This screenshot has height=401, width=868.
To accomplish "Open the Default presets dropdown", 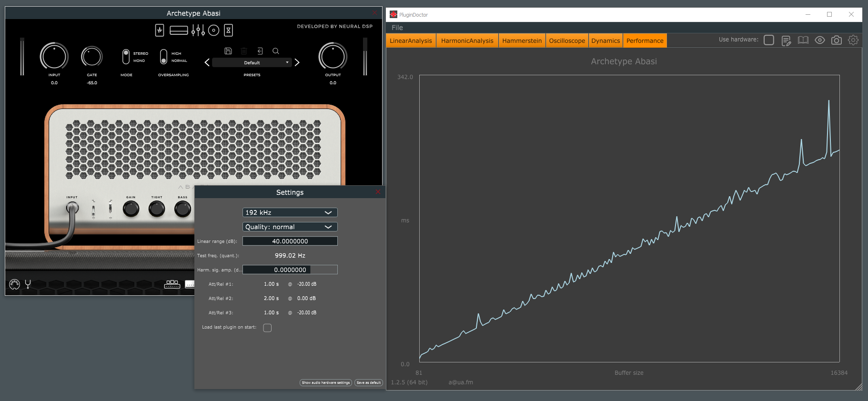I will (x=252, y=62).
